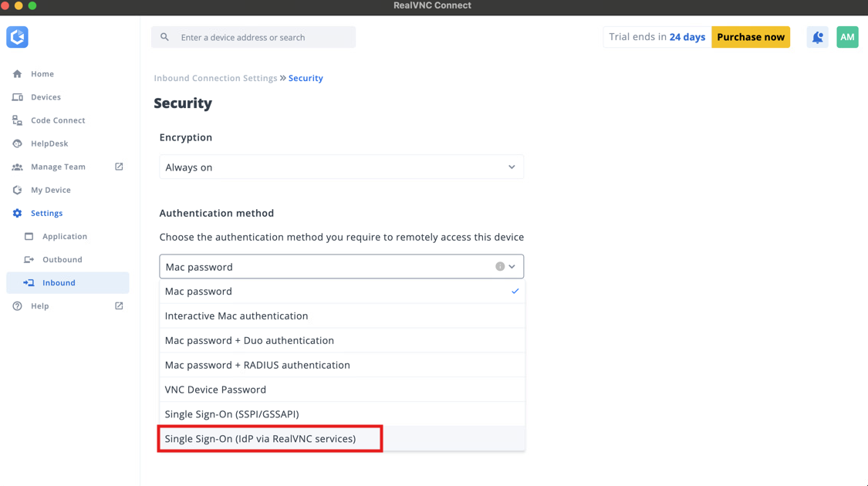Viewport: 868px width, 486px height.
Task: Select Single Sign-On (SSPI/GSSAPI) option
Action: point(342,414)
